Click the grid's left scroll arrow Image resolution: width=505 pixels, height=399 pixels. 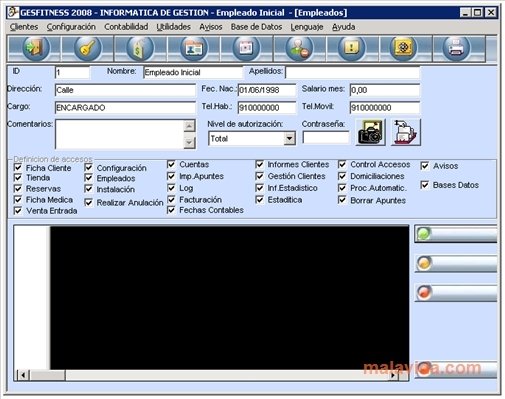[23, 375]
